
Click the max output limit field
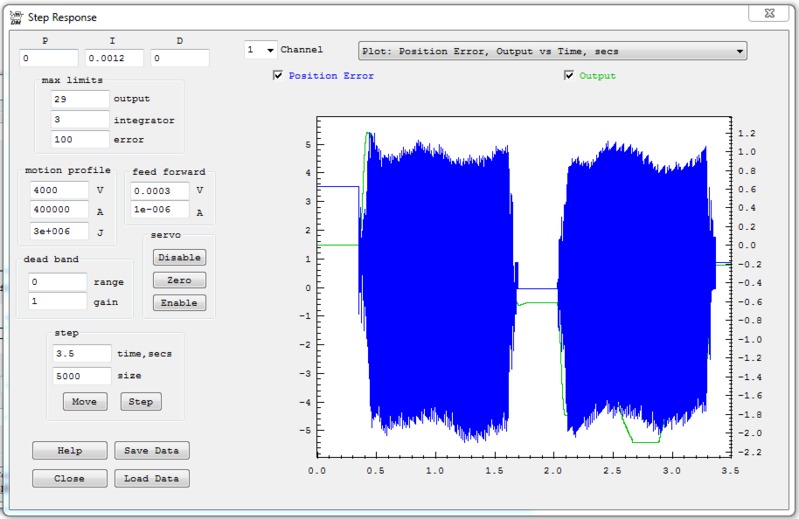coord(79,99)
